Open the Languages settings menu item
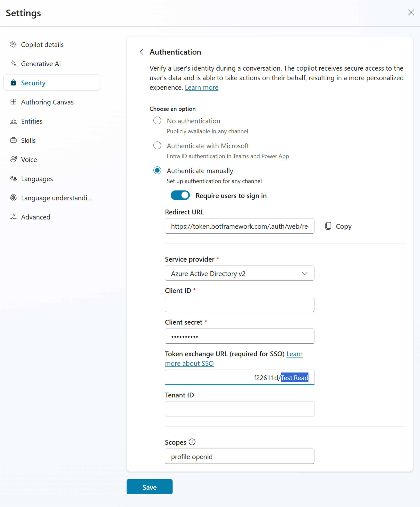 pyautogui.click(x=37, y=179)
